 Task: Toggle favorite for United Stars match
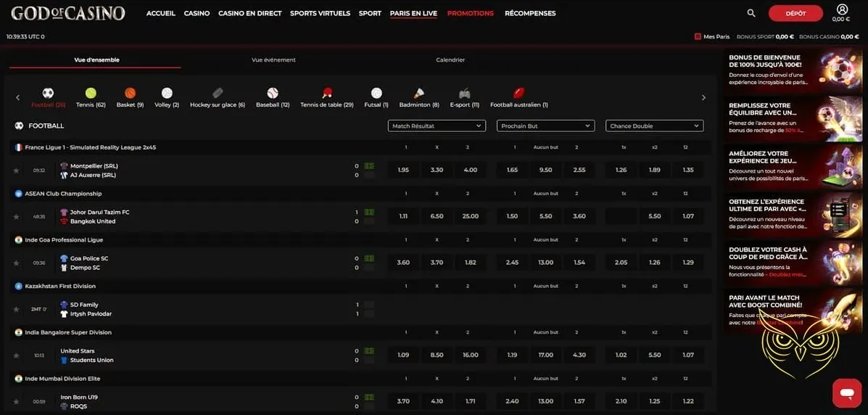coord(16,356)
